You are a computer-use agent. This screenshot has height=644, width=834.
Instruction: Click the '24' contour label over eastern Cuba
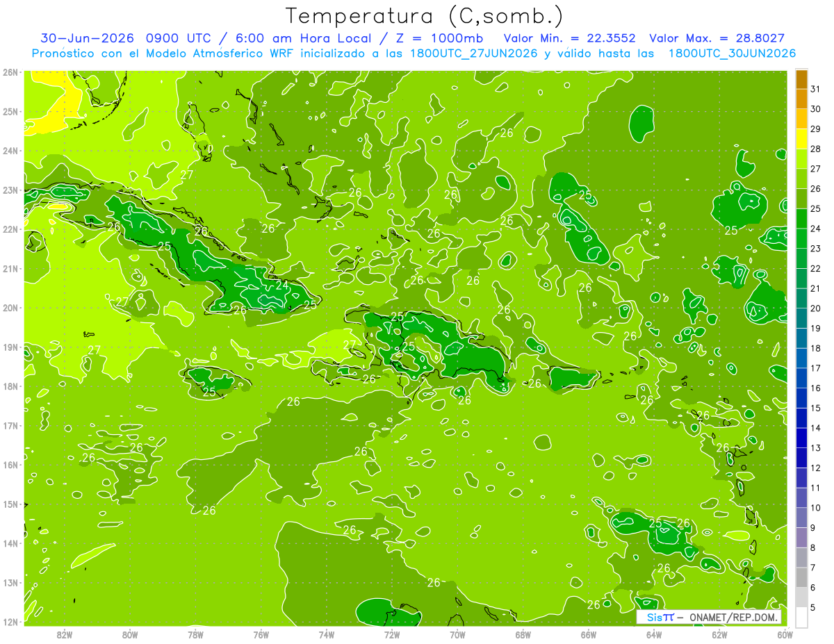282,285
